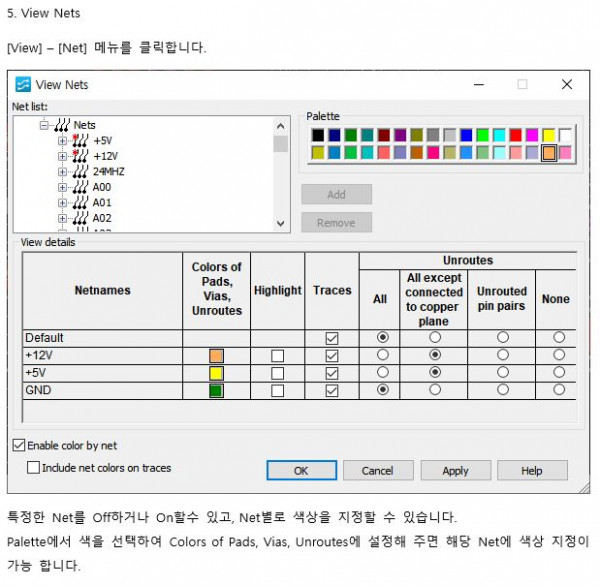Screen dimensions: 600x586
Task: Click the View Nets title bar icon
Action: click(22, 85)
